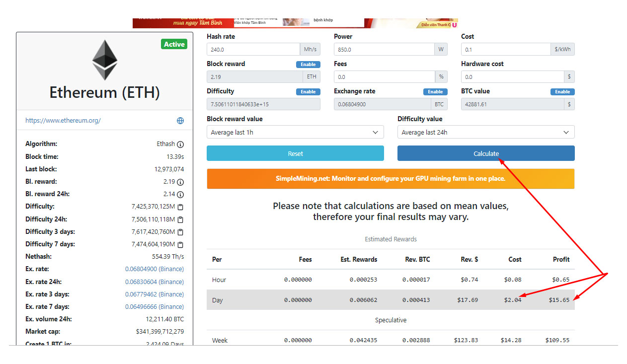
Task: Copy the Difficulty 24h value via clipboard icon
Action: click(181, 219)
